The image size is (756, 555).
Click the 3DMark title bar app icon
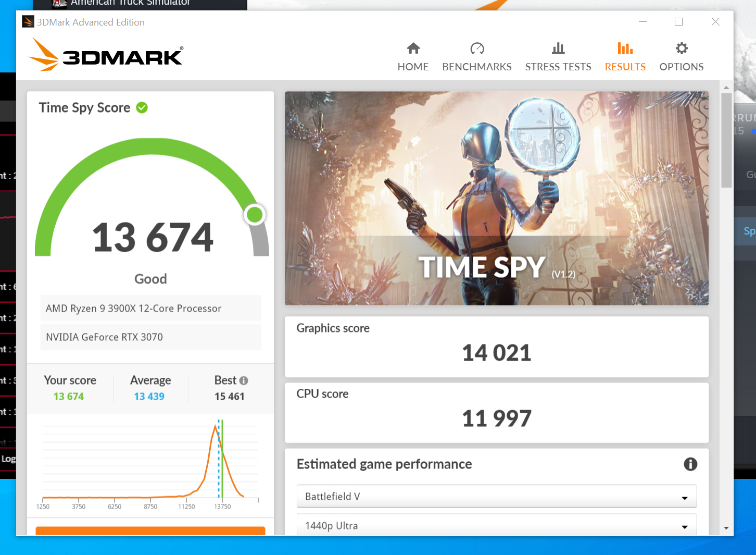point(28,22)
